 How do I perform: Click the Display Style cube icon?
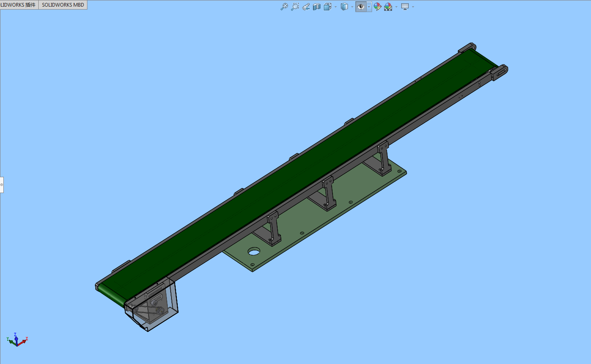tap(344, 7)
